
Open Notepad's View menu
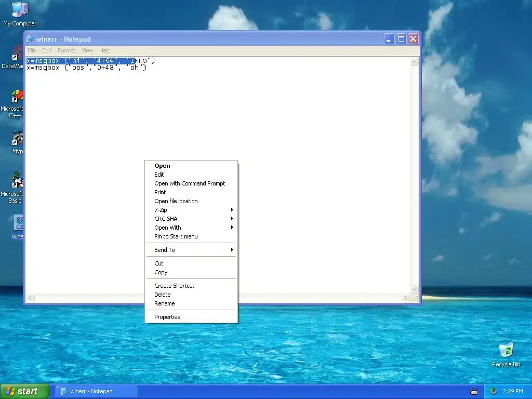click(87, 50)
